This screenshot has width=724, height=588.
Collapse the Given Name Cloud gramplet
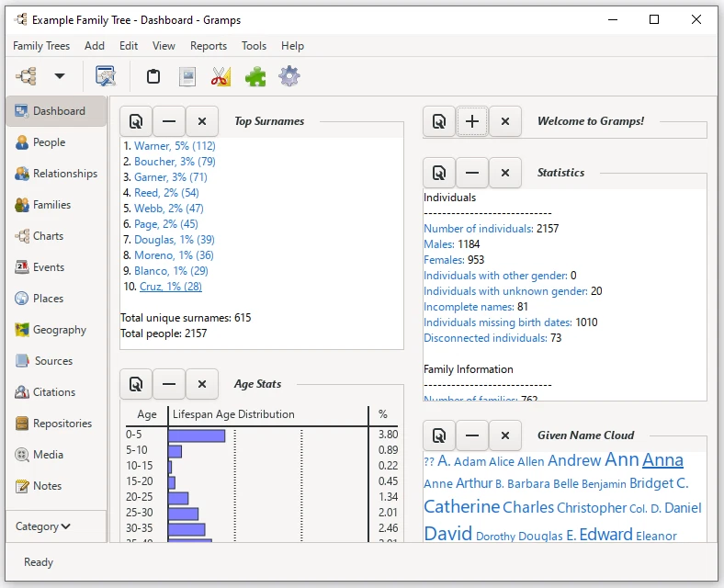(472, 435)
